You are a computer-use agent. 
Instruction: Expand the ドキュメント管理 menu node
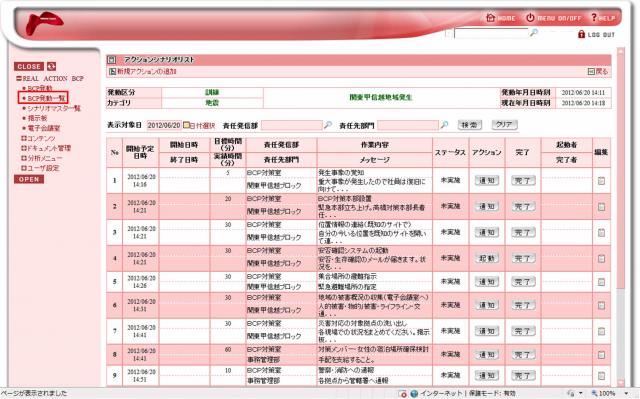tap(24, 148)
